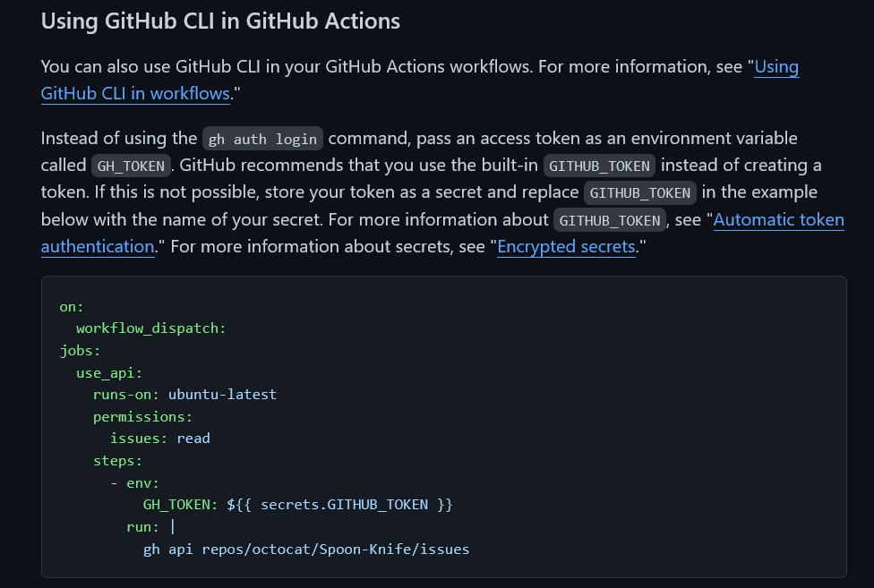Click the "use_api:" job name in the code
The width and height of the screenshot is (874, 588).
click(109, 372)
